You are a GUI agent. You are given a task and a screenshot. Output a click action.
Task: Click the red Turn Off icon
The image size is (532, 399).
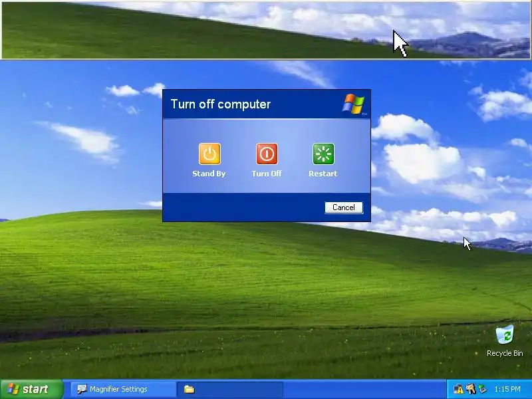tap(267, 154)
